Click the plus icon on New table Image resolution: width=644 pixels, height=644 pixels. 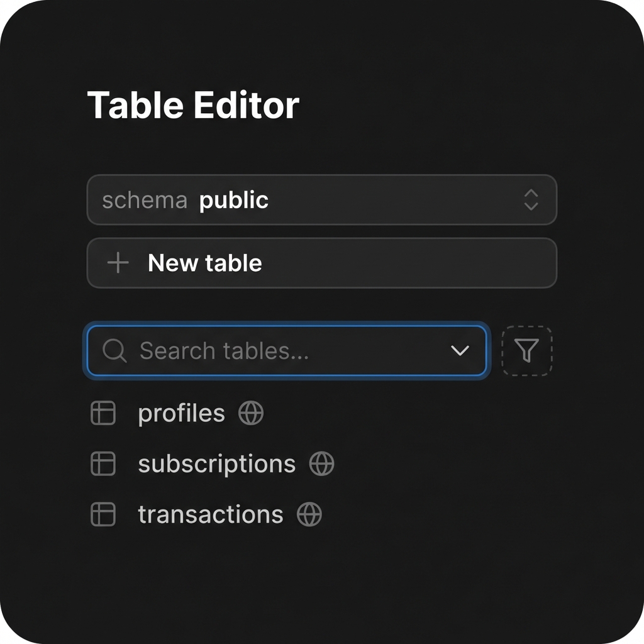point(118,263)
